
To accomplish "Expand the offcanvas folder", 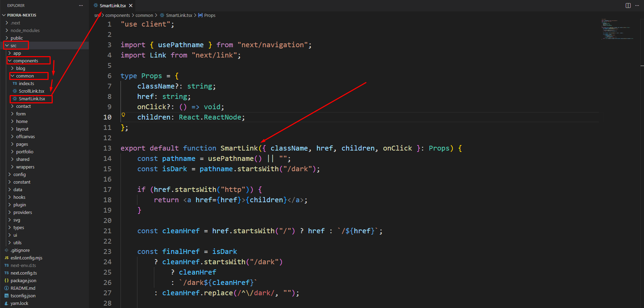I will point(12,136).
